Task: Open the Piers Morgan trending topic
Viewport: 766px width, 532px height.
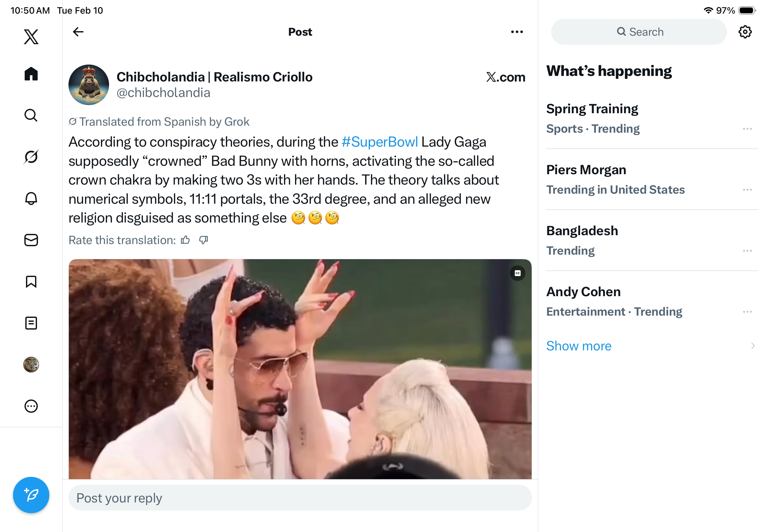Action: pyautogui.click(x=586, y=170)
